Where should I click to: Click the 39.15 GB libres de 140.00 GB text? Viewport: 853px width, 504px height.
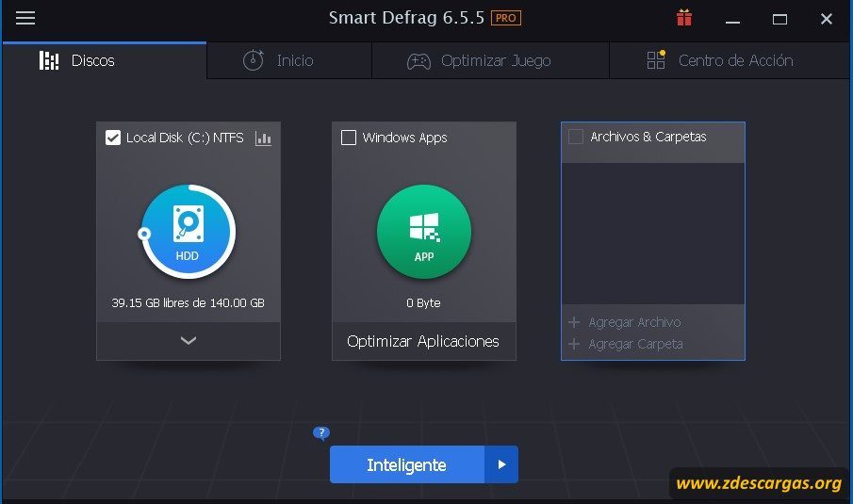(189, 302)
